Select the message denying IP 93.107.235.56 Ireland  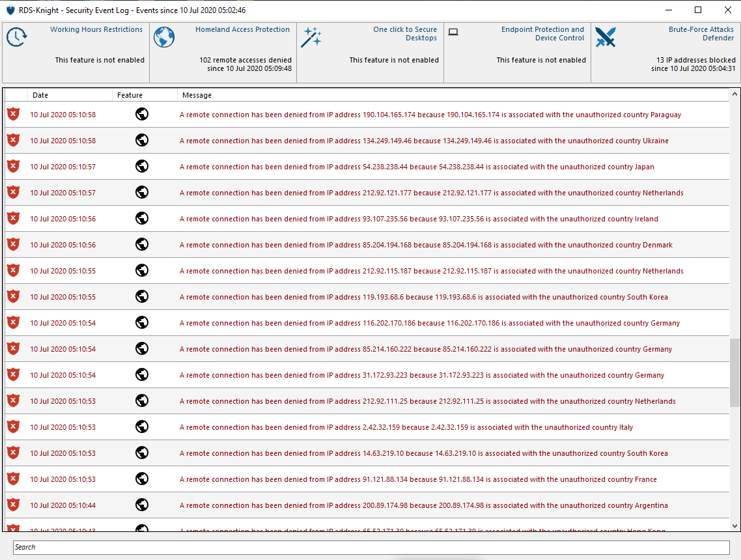(419, 219)
